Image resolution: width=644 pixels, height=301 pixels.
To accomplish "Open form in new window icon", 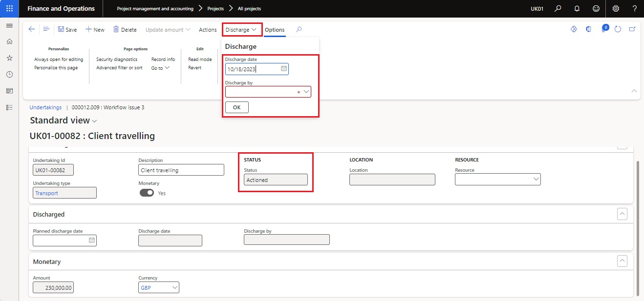I will click(632, 29).
